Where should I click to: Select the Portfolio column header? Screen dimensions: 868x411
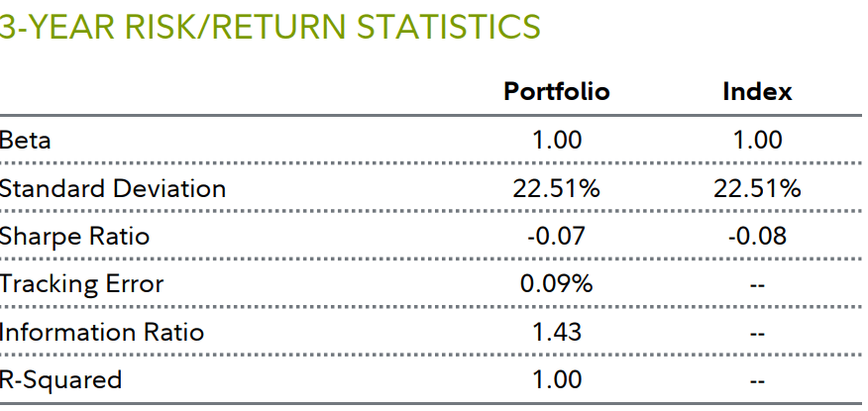click(557, 92)
